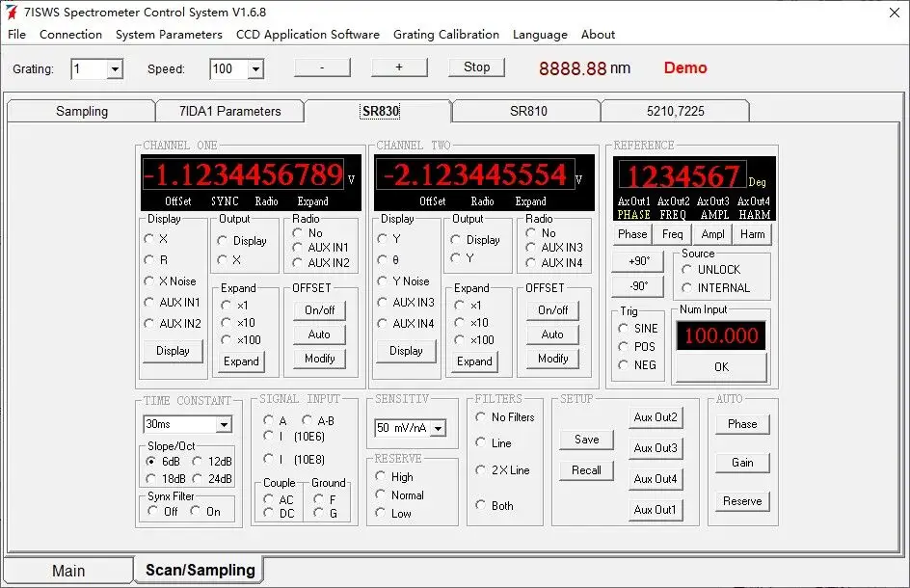
Task: Open the Grating Calibration menu
Action: (x=445, y=35)
